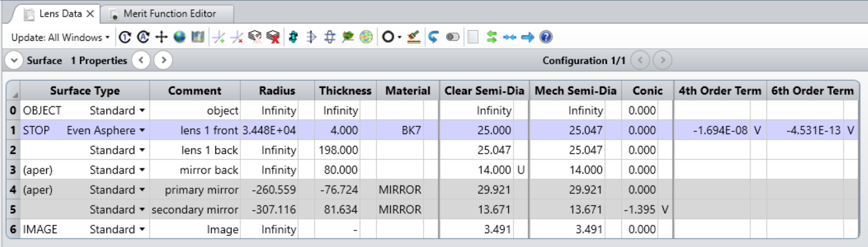Click the rainbow colored circular map icon
This screenshot has height=247, width=868.
(x=366, y=38)
